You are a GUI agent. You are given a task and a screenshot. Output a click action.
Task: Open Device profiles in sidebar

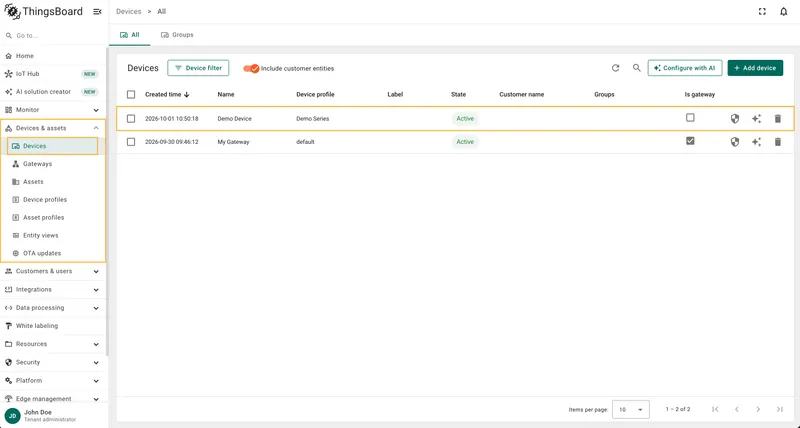pos(45,199)
